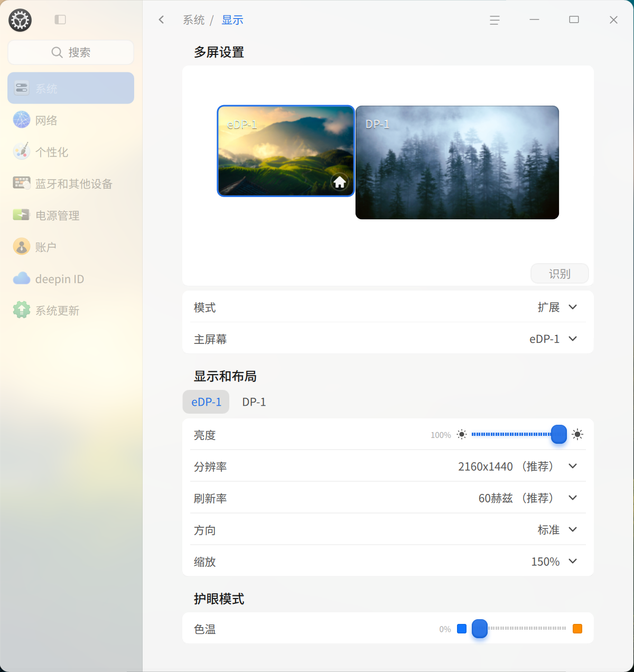Screen dimensions: 634x672
Task: Open the hamburger main menu
Action: coord(495,20)
